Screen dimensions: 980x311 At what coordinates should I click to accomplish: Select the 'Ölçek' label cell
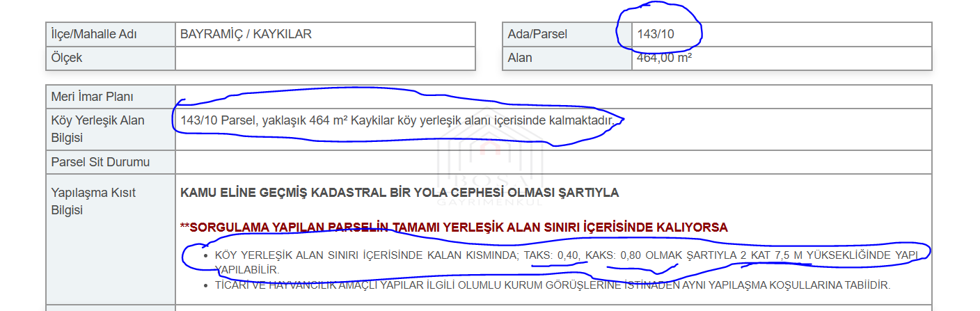point(111,58)
